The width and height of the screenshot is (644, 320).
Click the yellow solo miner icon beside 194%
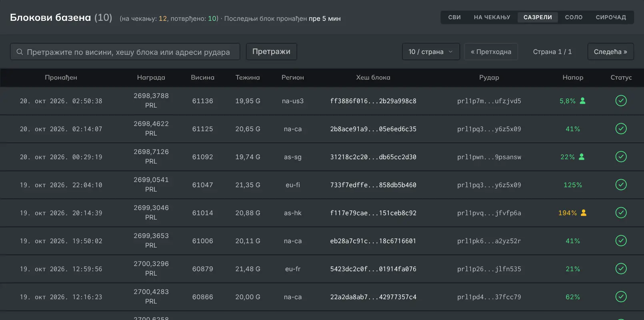click(x=584, y=213)
